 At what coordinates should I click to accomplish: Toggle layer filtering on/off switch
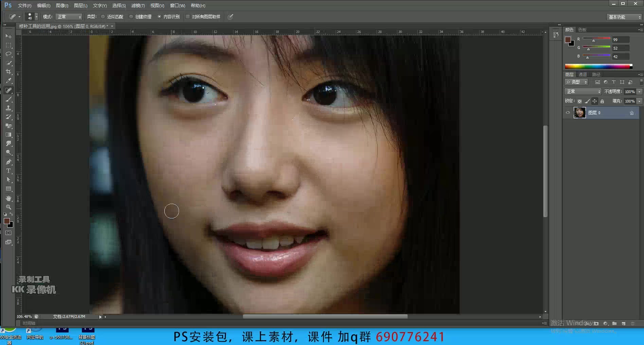[x=641, y=82]
